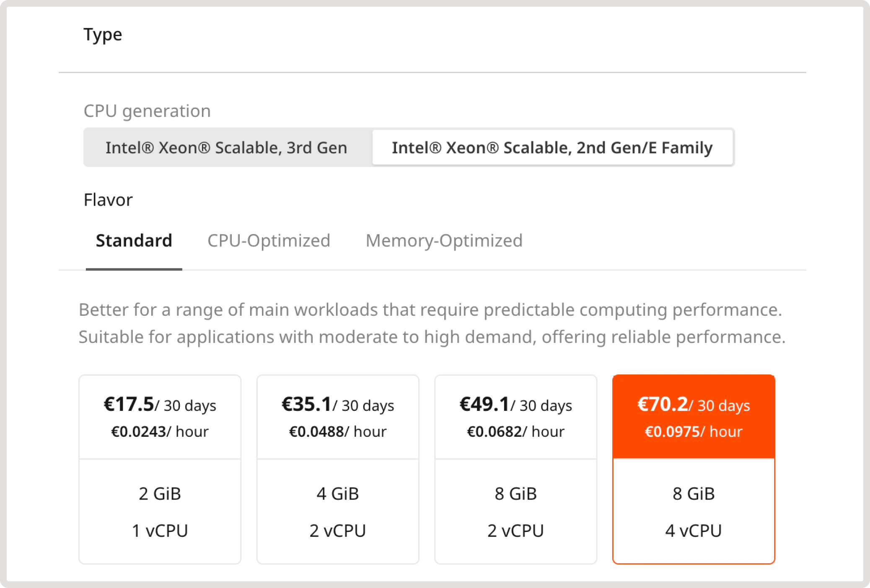Image resolution: width=870 pixels, height=588 pixels.
Task: Click the highlighted €70.2 per 30 days header
Action: coord(693,405)
